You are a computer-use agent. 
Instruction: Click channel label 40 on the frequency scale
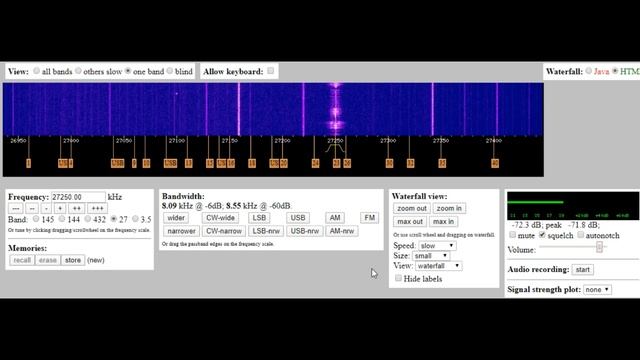tap(495, 164)
